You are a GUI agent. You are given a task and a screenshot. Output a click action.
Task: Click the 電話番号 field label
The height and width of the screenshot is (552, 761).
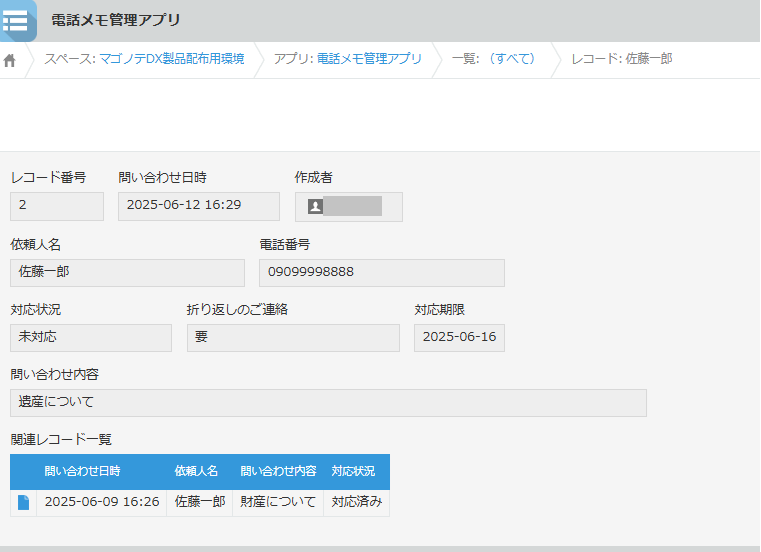tap(284, 245)
